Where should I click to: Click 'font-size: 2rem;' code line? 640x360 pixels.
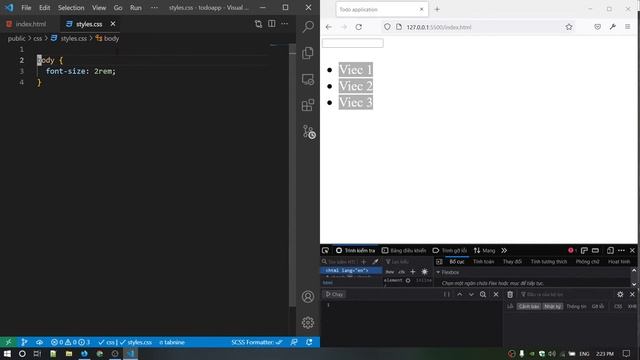point(81,71)
